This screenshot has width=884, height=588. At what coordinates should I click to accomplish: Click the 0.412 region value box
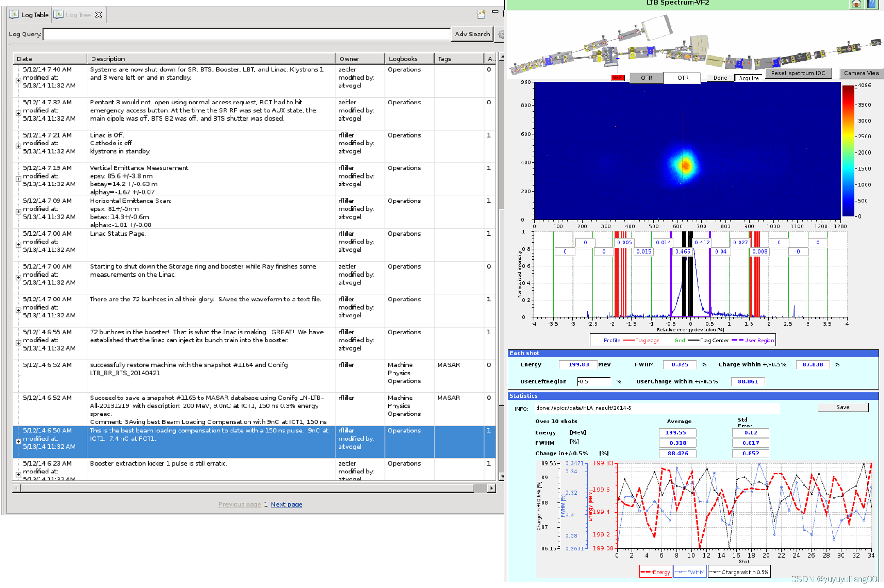[x=702, y=242]
